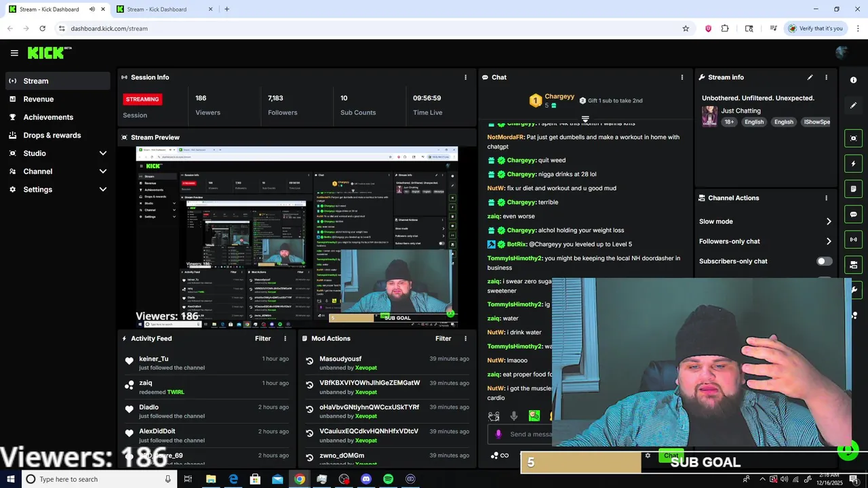
Task: Undo Masoudyousf unban action icon
Action: [310, 361]
